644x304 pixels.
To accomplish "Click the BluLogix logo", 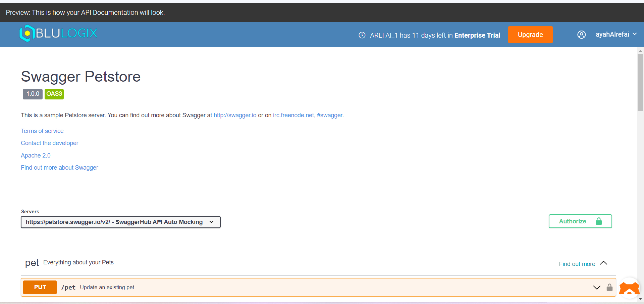I will (58, 33).
